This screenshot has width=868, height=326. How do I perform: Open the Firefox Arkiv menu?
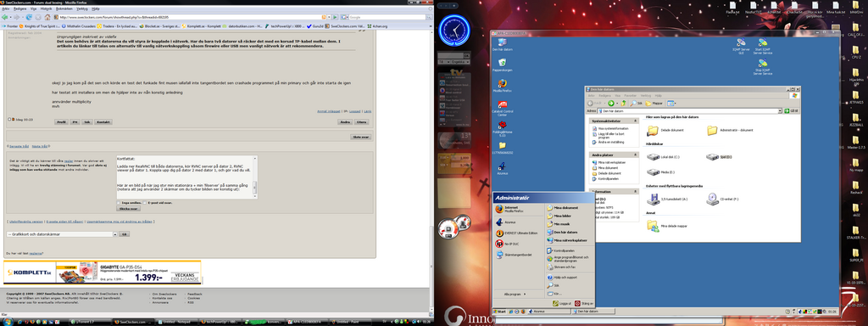click(5, 8)
